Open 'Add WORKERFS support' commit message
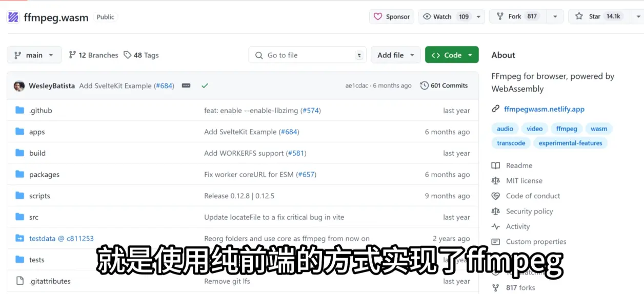 tap(244, 153)
